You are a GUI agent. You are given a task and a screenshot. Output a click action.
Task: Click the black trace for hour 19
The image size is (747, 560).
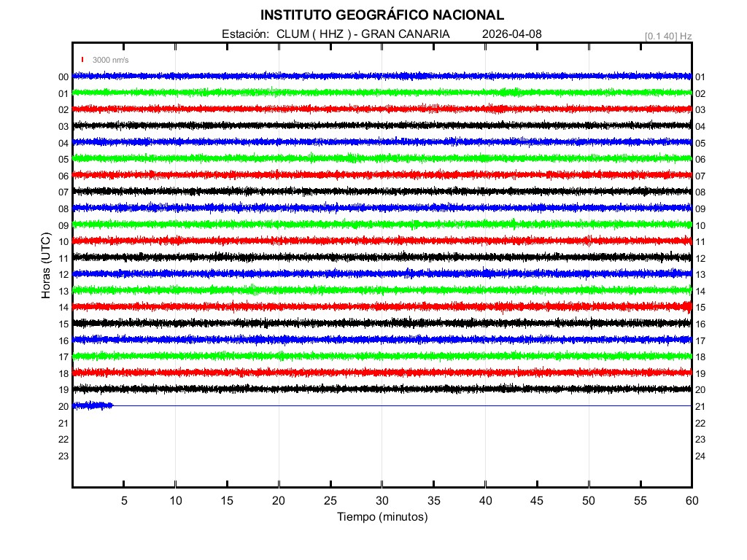tap(382, 389)
